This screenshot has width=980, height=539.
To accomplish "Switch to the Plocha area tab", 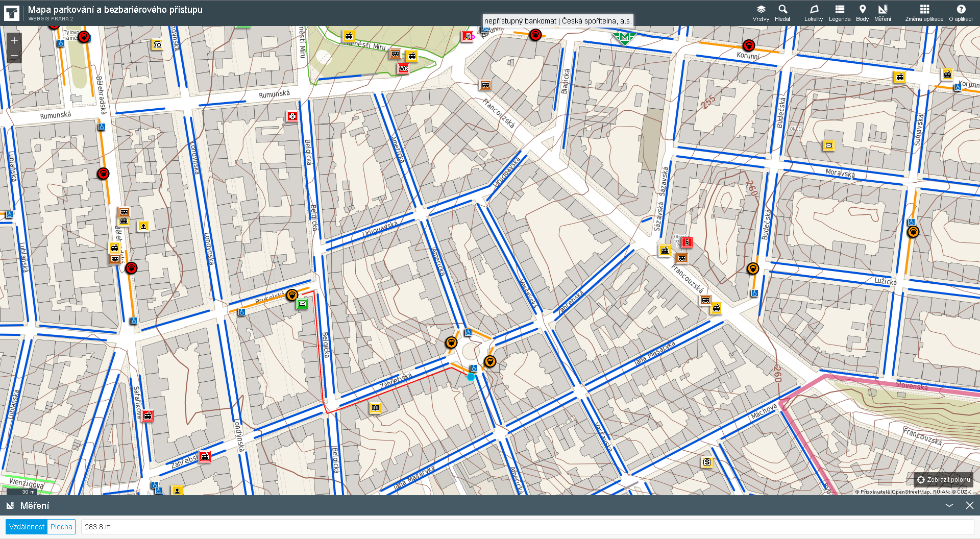I will click(61, 527).
